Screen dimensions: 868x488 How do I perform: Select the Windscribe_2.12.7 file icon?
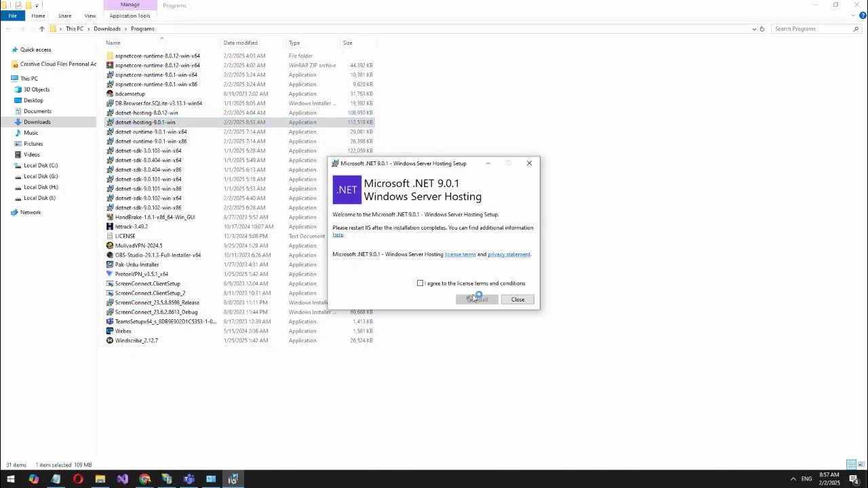[x=110, y=340]
